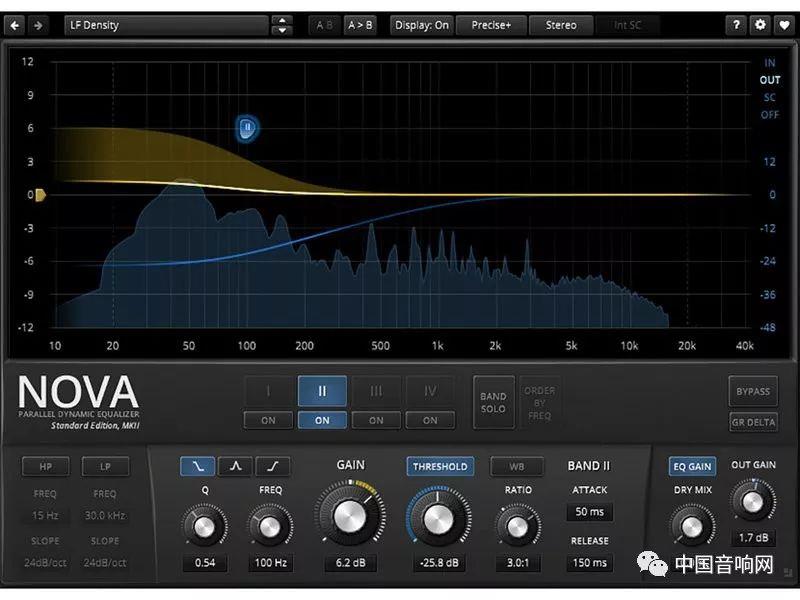Viewport: 800px width, 600px height.
Task: Select band I tab
Action: tap(268, 391)
